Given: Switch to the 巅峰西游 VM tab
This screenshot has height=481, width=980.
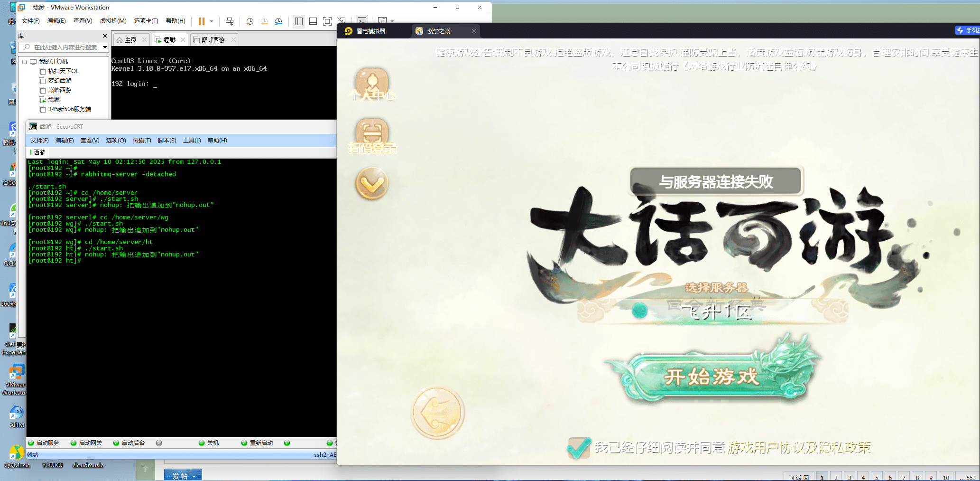Looking at the screenshot, I should [x=213, y=40].
